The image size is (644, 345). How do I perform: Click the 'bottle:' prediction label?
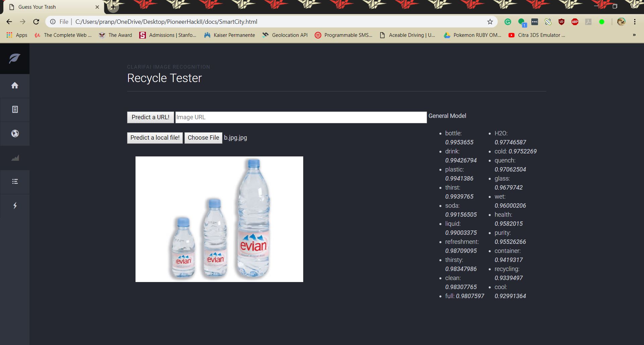coord(453,133)
